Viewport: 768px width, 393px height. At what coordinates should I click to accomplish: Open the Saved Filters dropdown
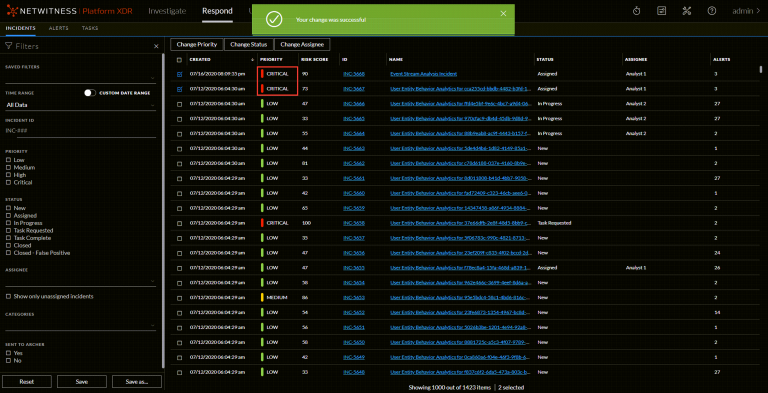[x=80, y=77]
